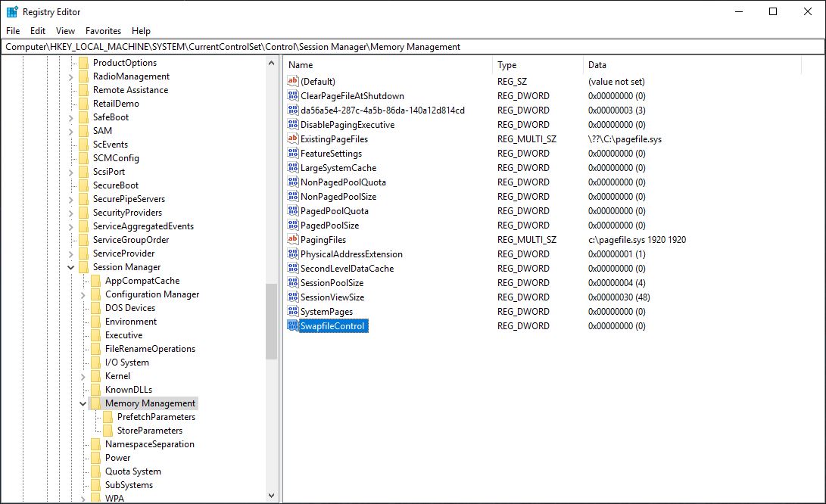Click the string icon next to PagingFiles
Viewport: 826px width, 504px height.
click(x=293, y=240)
